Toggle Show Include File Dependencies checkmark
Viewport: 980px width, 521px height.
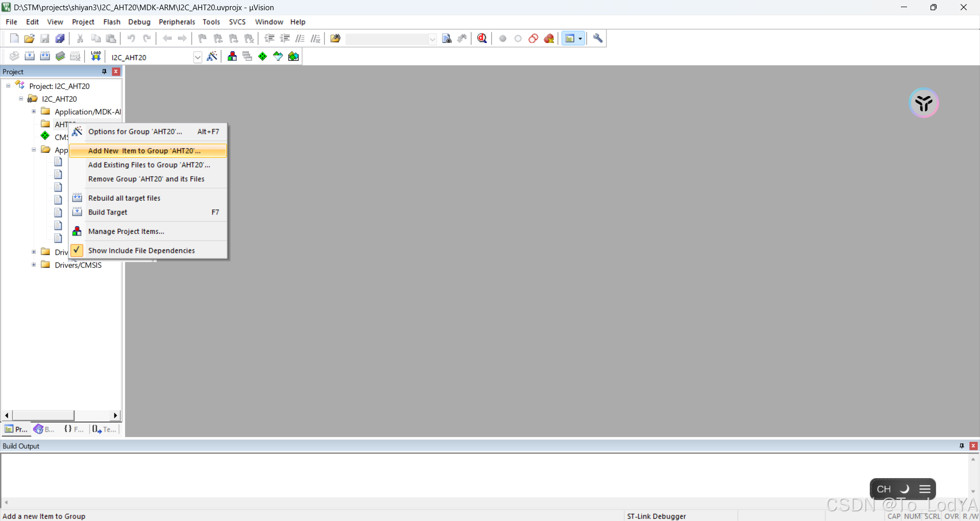[x=77, y=250]
